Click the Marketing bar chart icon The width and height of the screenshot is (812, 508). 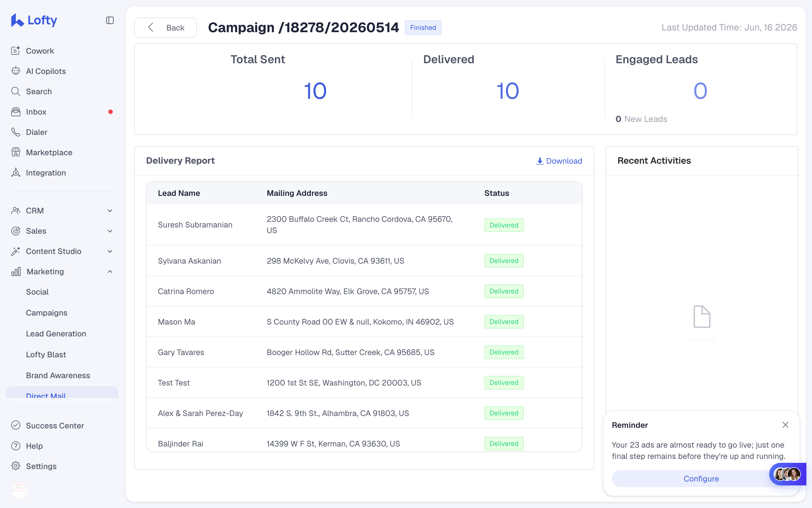tap(16, 271)
